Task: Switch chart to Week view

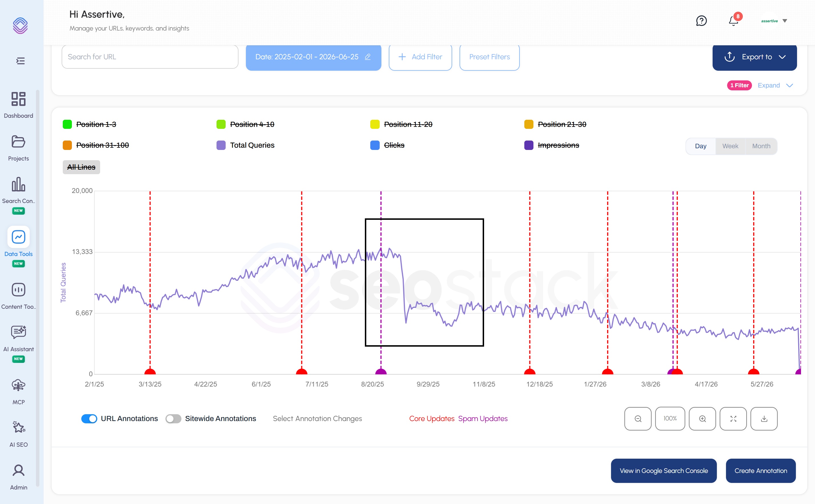Action: pos(730,146)
